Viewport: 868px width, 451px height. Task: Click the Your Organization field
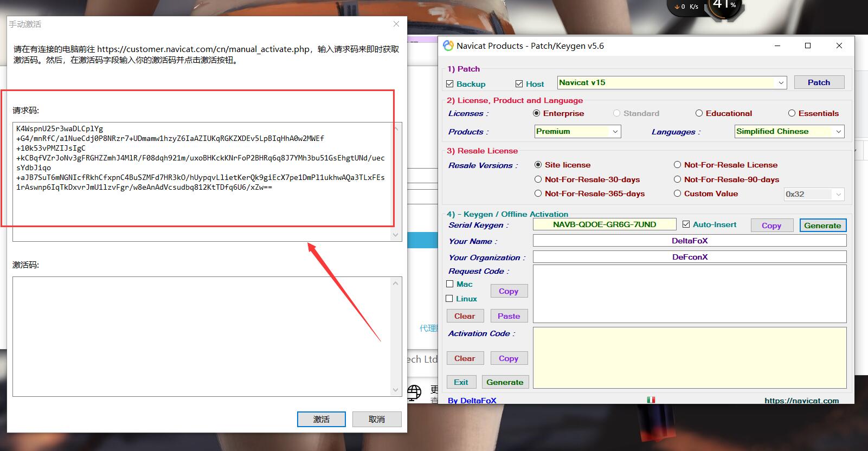pos(690,257)
